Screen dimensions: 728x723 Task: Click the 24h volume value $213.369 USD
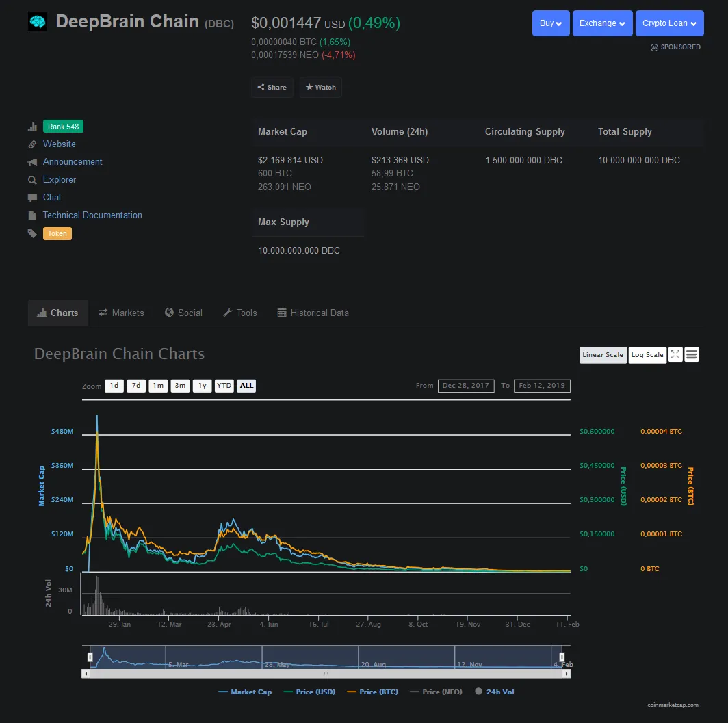(x=400, y=161)
